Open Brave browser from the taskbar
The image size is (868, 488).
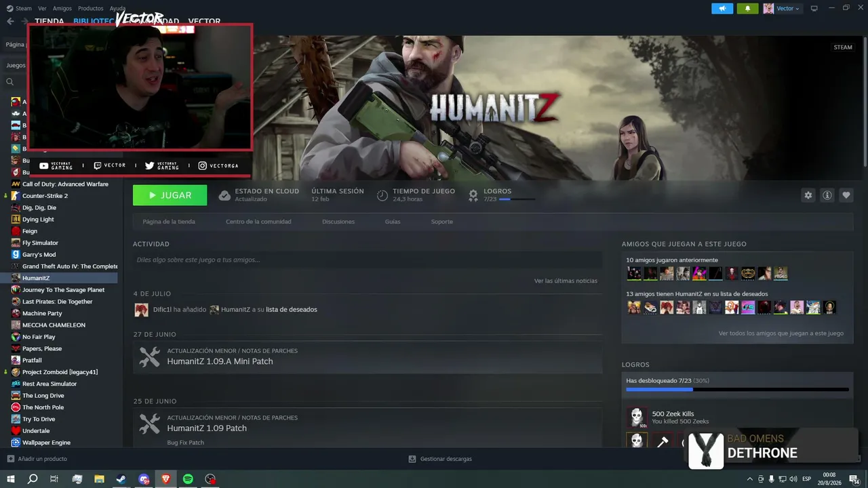(166, 479)
